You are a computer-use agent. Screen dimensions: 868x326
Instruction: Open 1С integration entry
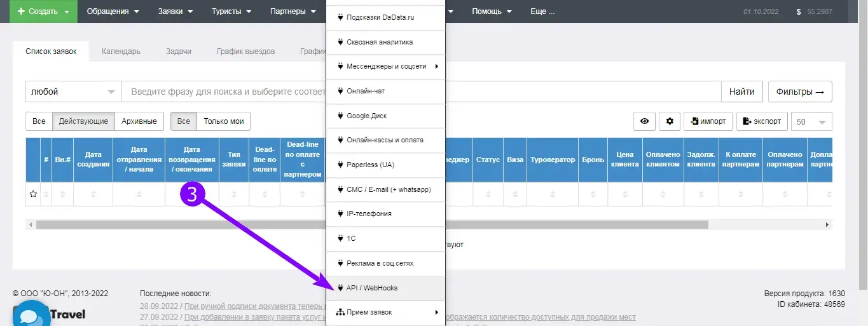pos(385,238)
